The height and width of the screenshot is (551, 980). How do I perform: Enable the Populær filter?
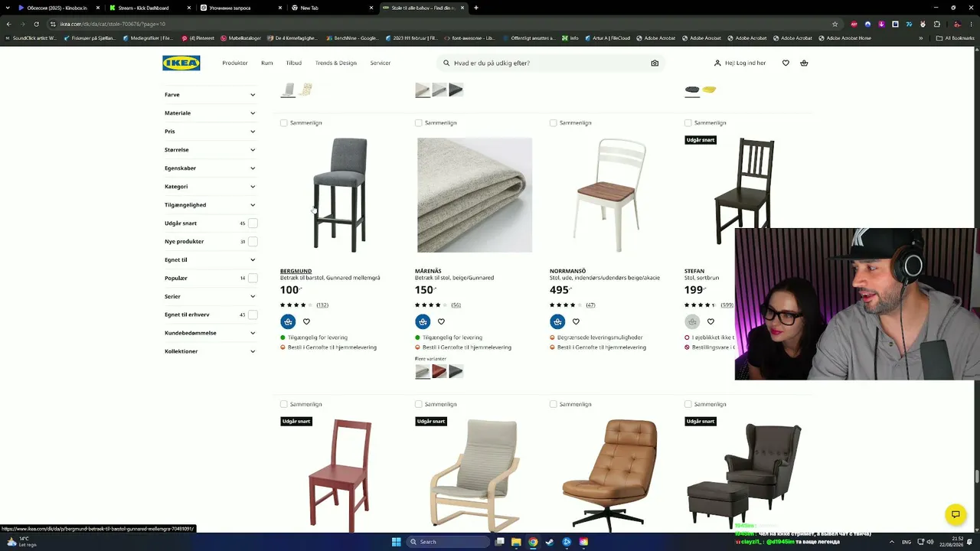pos(253,279)
